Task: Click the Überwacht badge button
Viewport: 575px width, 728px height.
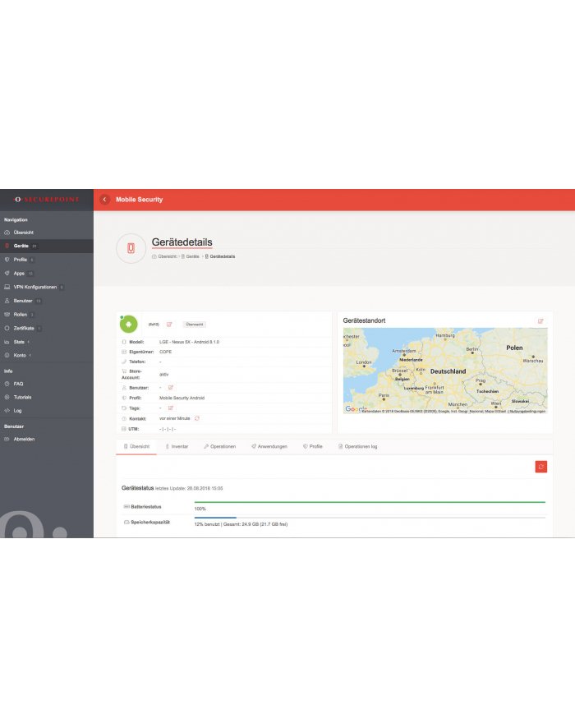Action: tap(195, 325)
